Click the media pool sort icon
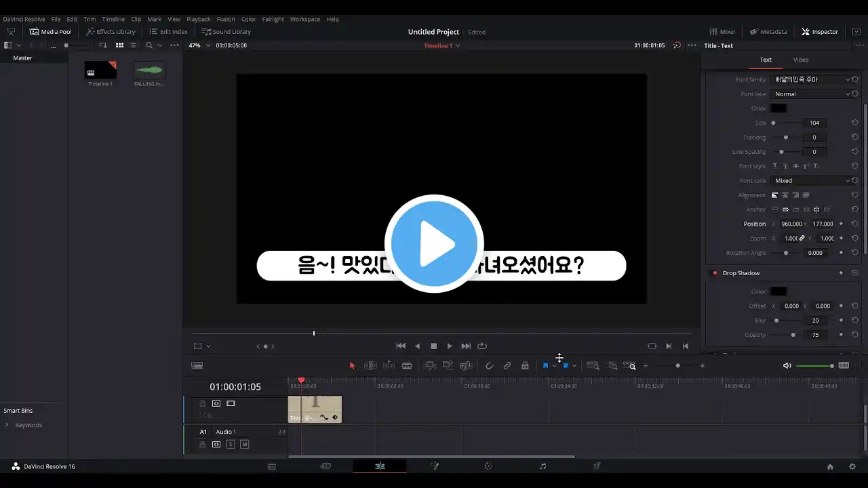 click(x=103, y=45)
